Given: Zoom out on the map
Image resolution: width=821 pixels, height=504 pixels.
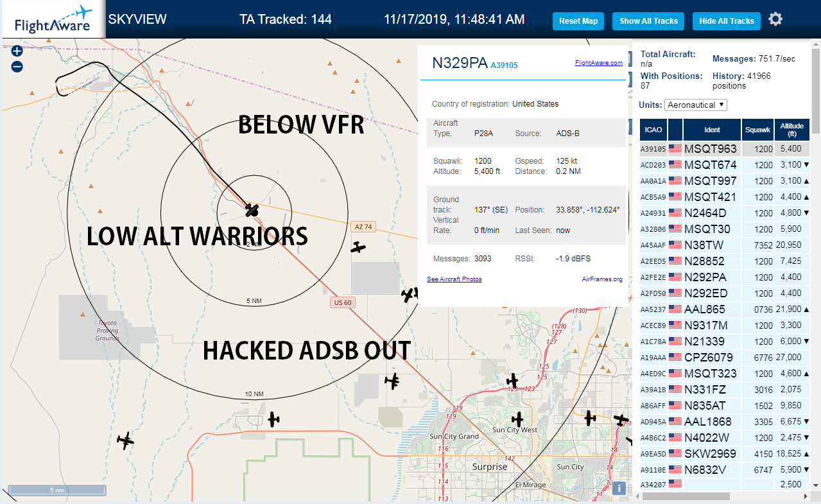Looking at the screenshot, I should (17, 67).
